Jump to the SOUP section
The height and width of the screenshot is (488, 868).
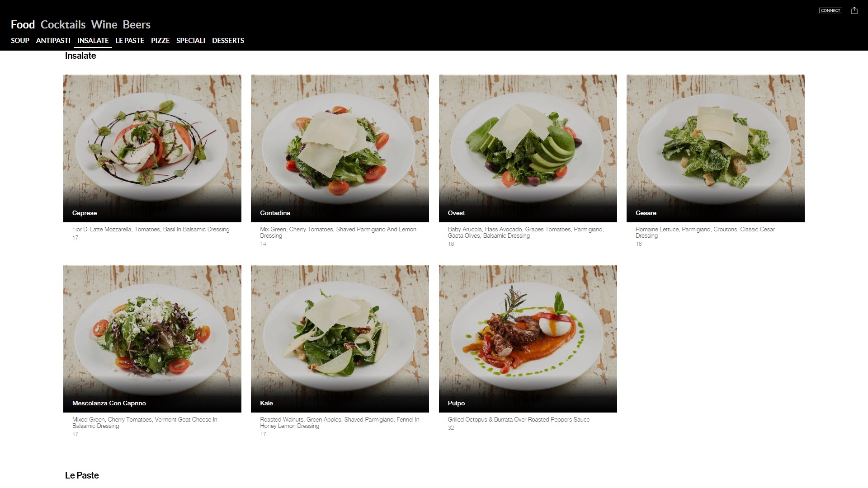click(x=20, y=40)
